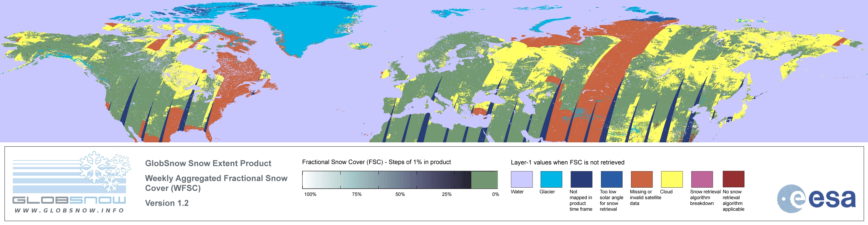Image resolution: width=868 pixels, height=225 pixels.
Task: Click the 'Glacier' legend label
Action: (x=547, y=192)
